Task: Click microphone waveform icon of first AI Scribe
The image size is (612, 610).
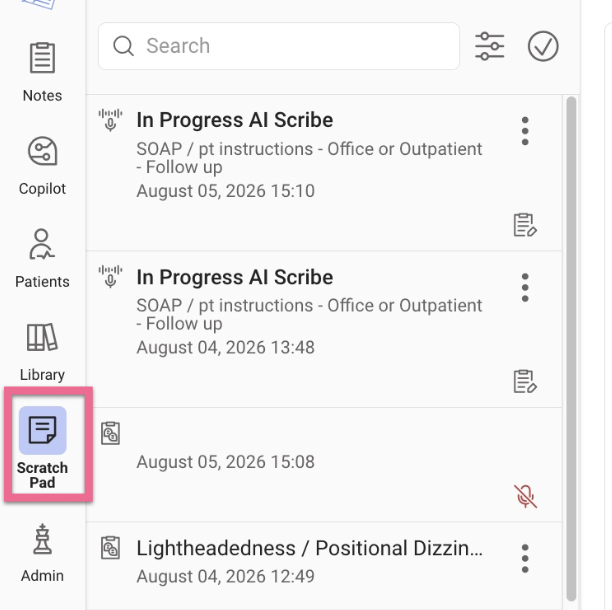Action: pyautogui.click(x=110, y=120)
